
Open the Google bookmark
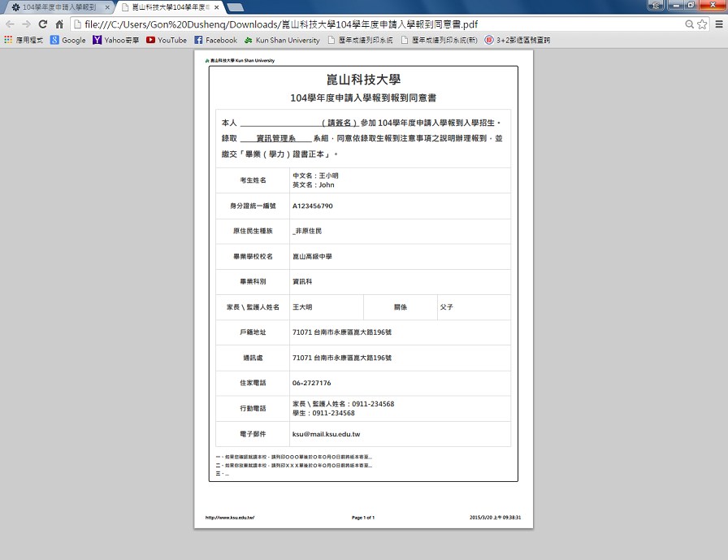click(x=67, y=40)
